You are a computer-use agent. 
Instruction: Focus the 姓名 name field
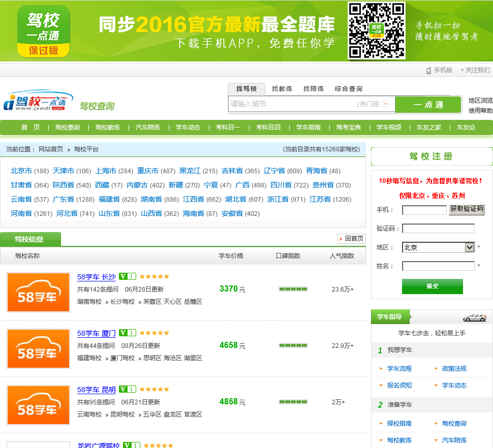[438, 266]
